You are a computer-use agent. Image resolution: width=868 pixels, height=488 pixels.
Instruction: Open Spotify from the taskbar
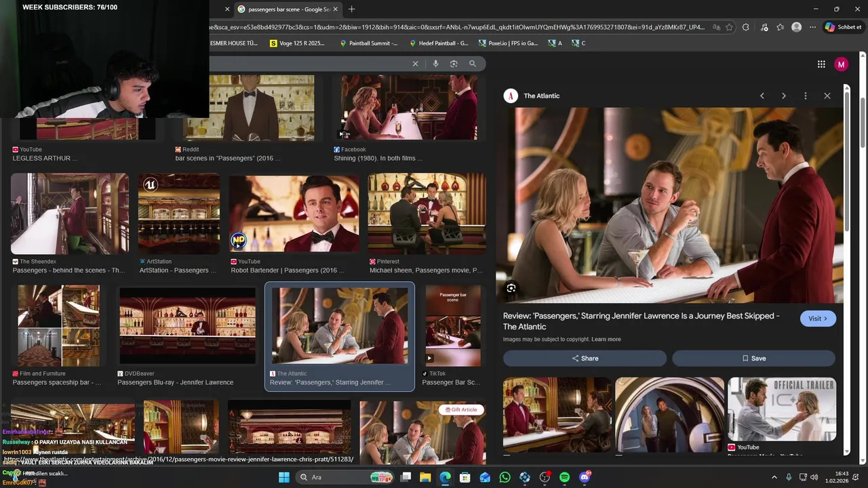coord(564,477)
